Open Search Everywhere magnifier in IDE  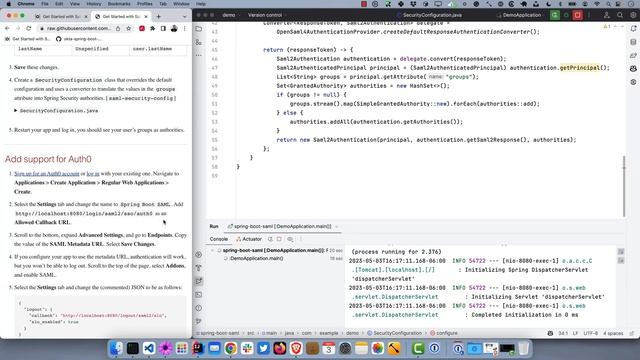click(x=620, y=15)
